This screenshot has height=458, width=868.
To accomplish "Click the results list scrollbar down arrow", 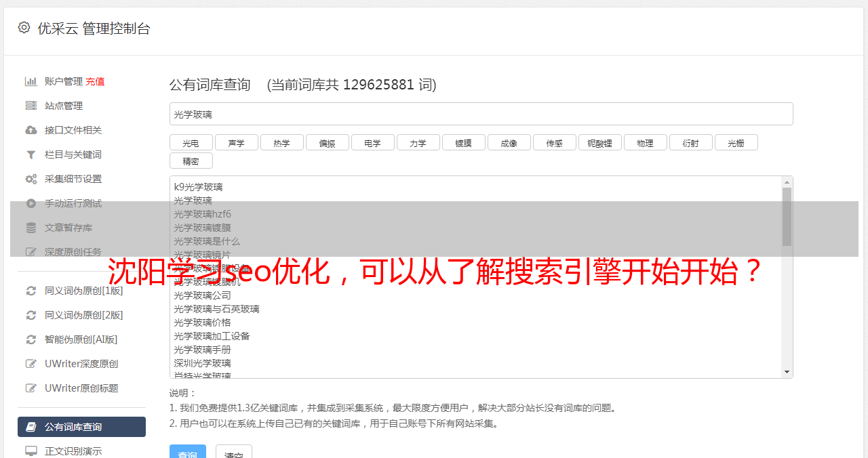I will click(x=787, y=372).
